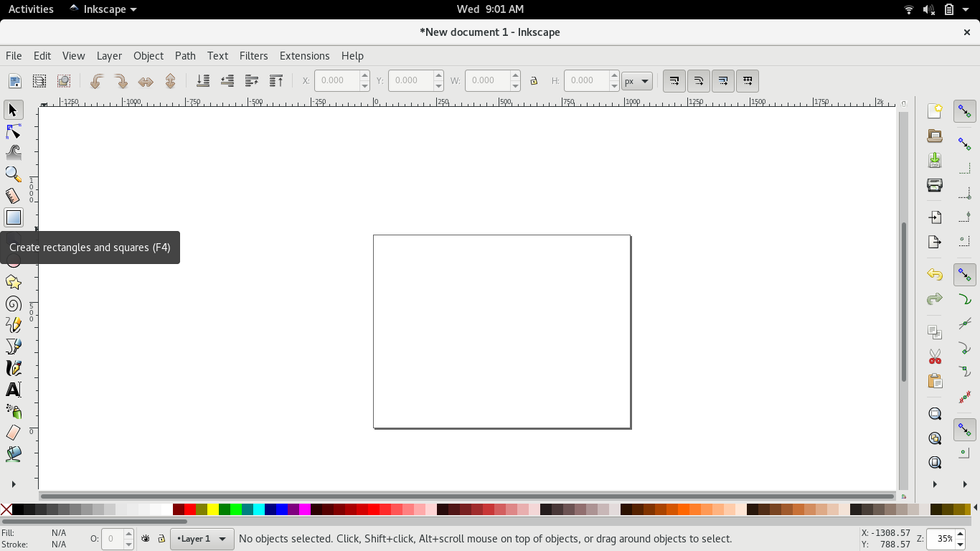
Task: Select the Spiral tool
Action: pyautogui.click(x=13, y=303)
